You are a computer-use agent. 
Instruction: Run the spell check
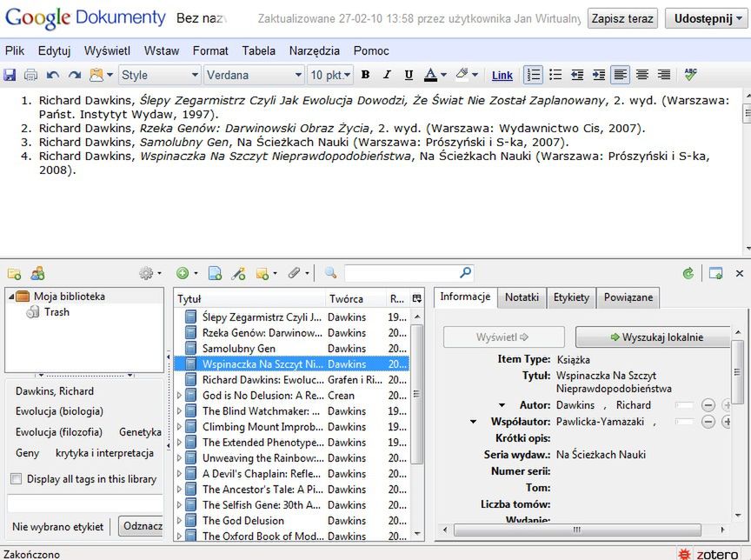pos(690,74)
